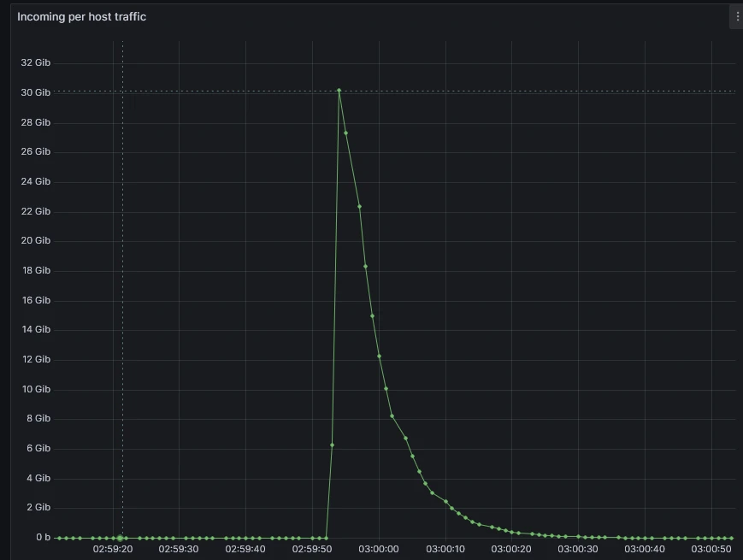
Task: Click the data point just above 27 Gib
Action: pyautogui.click(x=345, y=133)
